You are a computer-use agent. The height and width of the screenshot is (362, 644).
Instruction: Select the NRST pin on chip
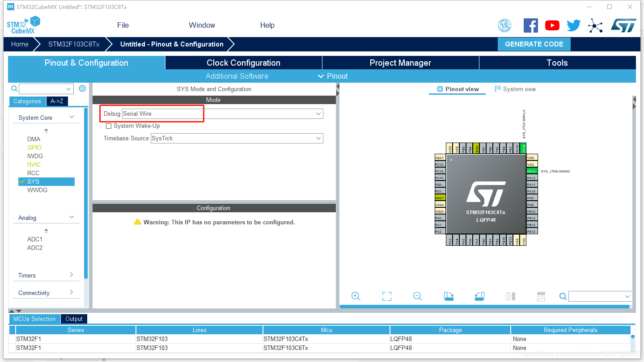(x=440, y=198)
